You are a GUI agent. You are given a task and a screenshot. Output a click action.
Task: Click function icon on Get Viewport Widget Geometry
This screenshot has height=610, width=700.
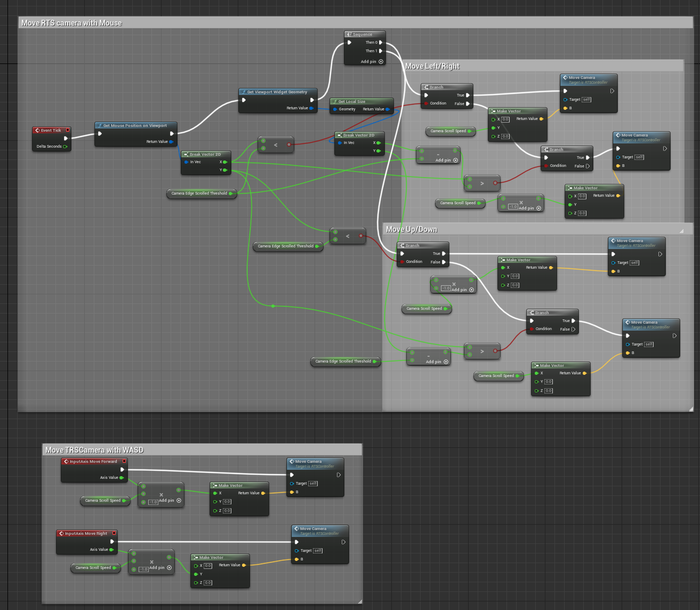click(x=244, y=92)
